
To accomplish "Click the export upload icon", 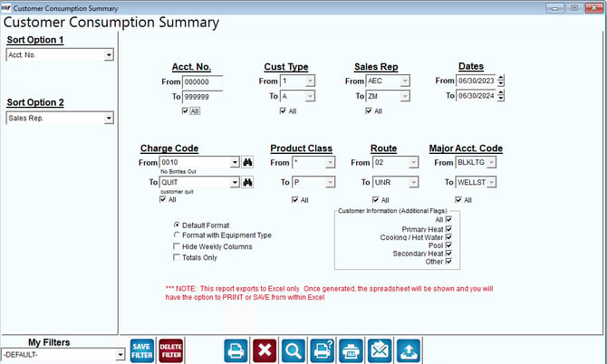I will [409, 350].
